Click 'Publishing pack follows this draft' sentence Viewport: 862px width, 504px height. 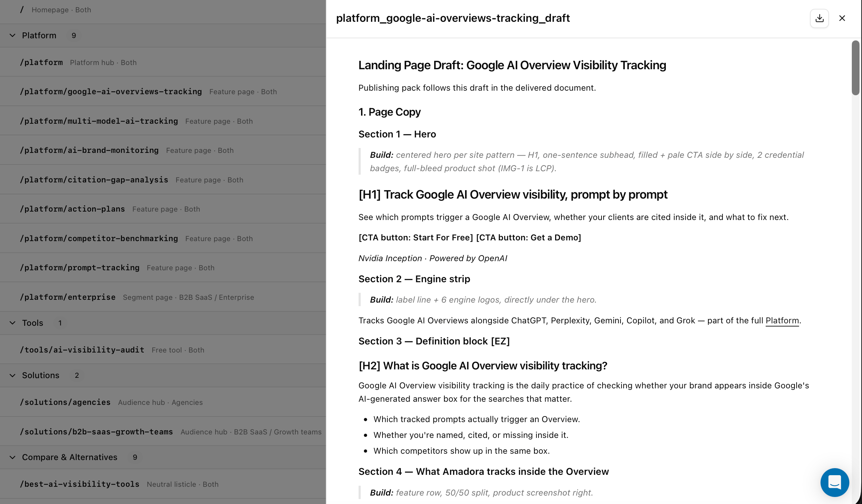tap(477, 88)
